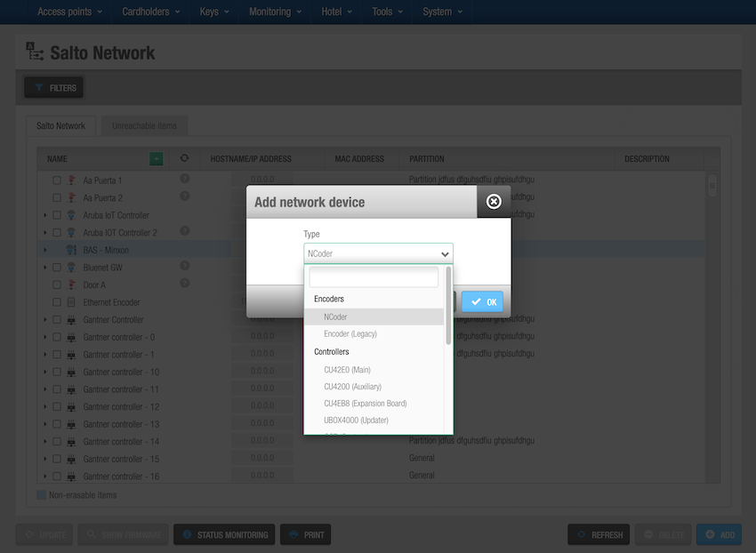Click the Gantner controller - 10 icon
This screenshot has height=553, width=756.
[71, 372]
